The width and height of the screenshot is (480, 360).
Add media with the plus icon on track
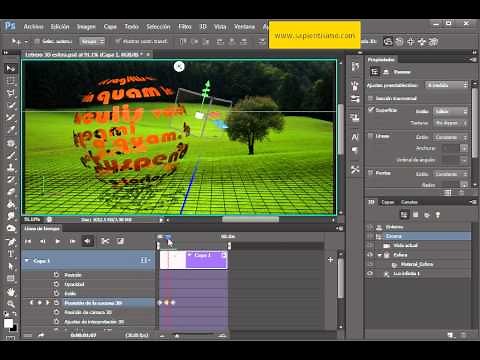[330, 260]
